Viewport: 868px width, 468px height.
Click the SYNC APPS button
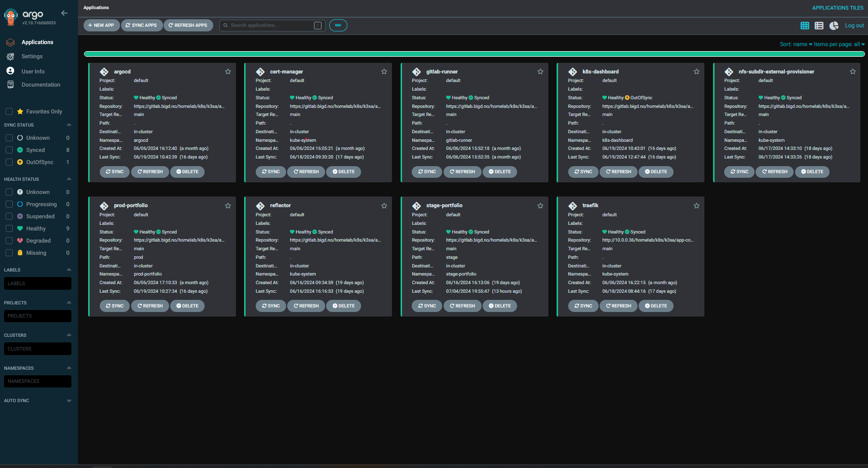[141, 25]
